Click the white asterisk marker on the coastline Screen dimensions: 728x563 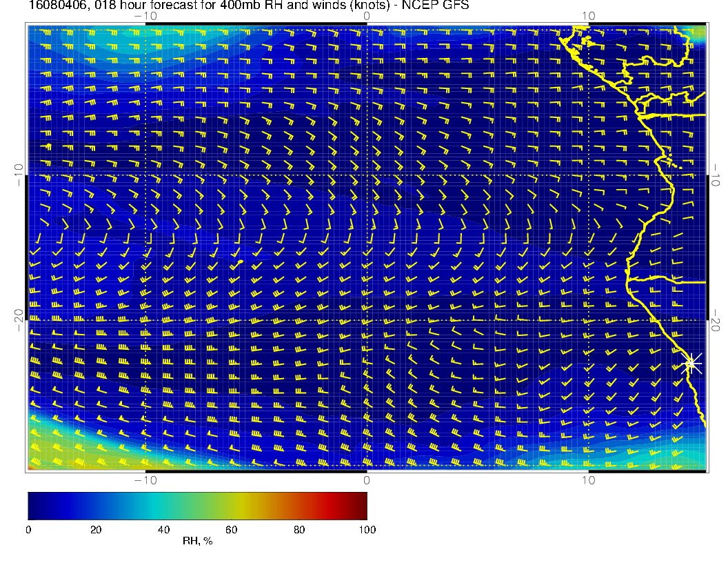point(691,363)
